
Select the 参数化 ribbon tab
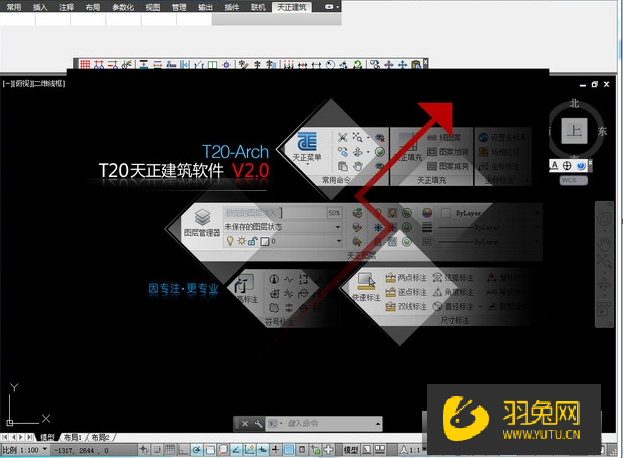coord(123,7)
